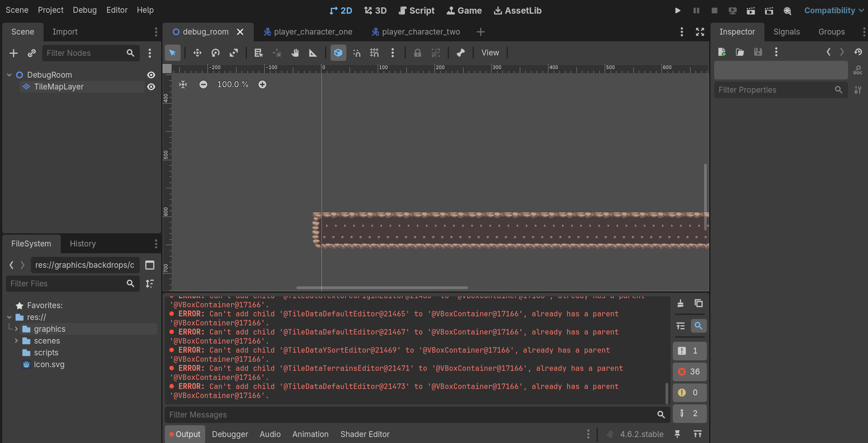Switch to 3D workspace
This screenshot has width=868, height=443.
coord(375,10)
